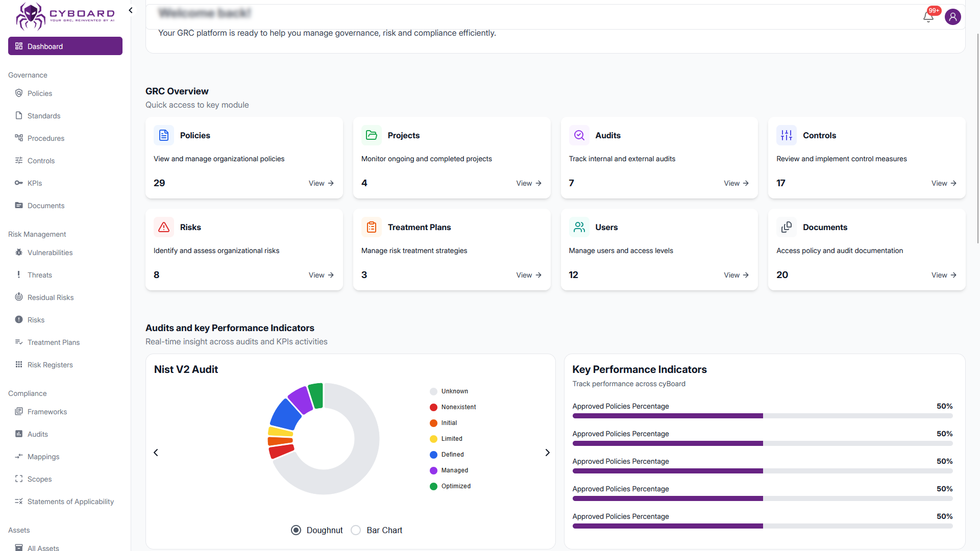Click the Controls card sliders icon
This screenshot has height=551, width=980.
(786, 135)
